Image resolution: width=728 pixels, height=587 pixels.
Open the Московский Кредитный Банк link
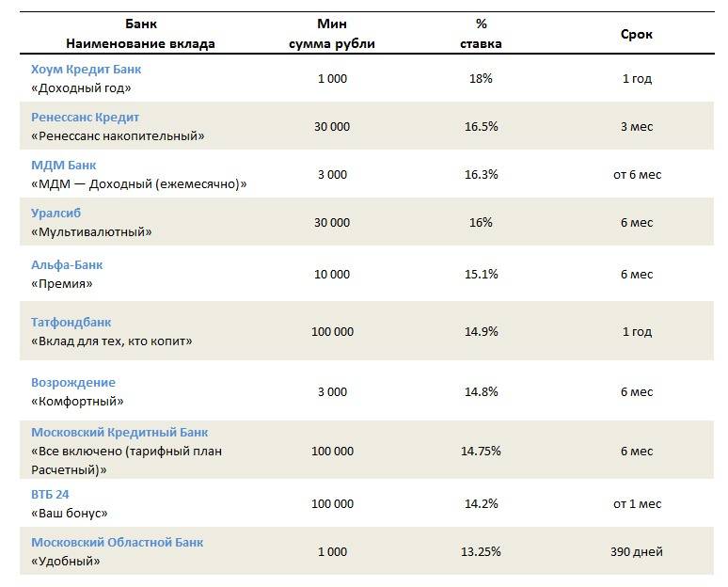(119, 433)
